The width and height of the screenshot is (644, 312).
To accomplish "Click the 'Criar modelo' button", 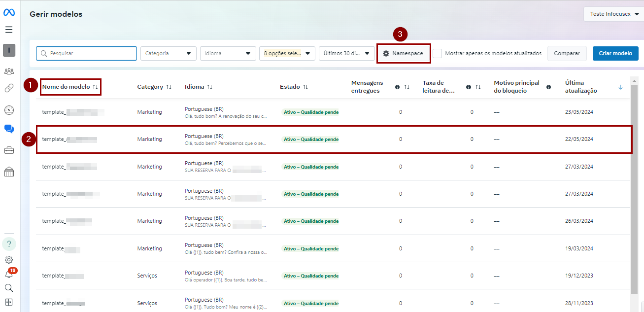I will 615,53.
